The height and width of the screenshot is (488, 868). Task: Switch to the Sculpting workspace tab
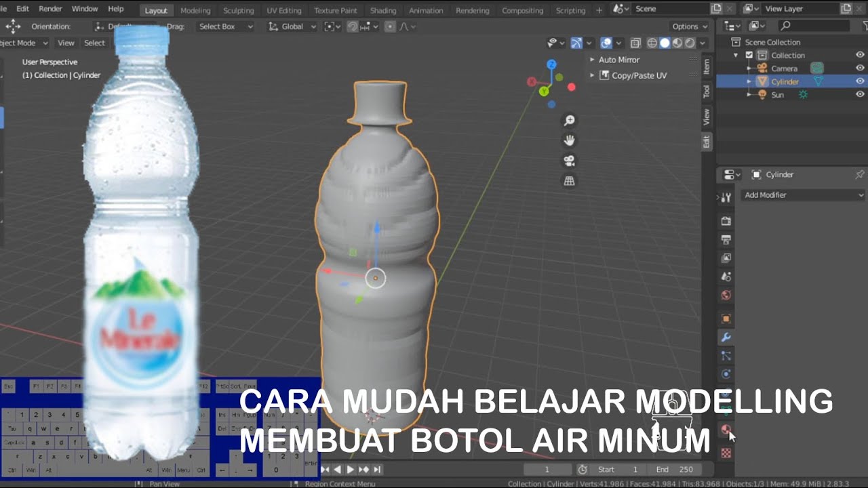click(x=239, y=10)
